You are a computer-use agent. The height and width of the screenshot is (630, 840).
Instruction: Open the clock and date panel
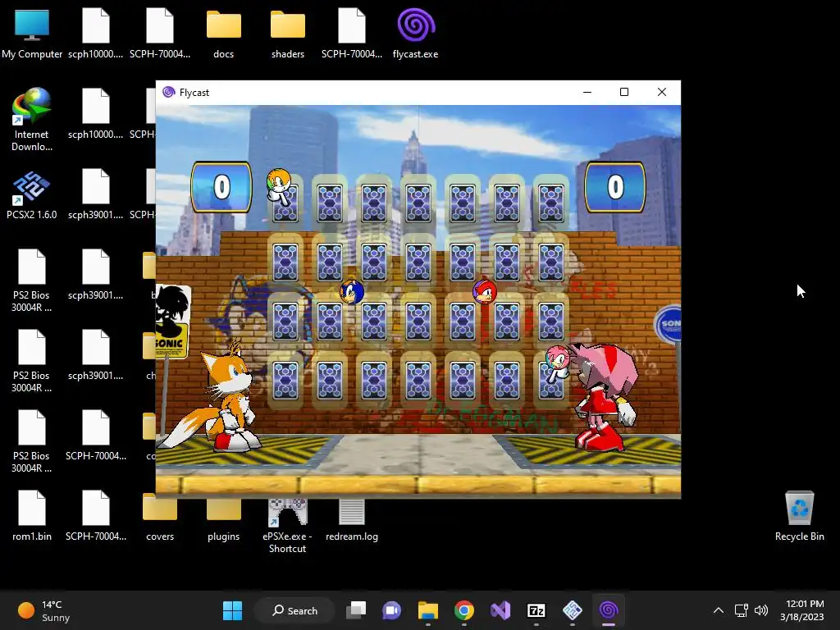[802, 610]
